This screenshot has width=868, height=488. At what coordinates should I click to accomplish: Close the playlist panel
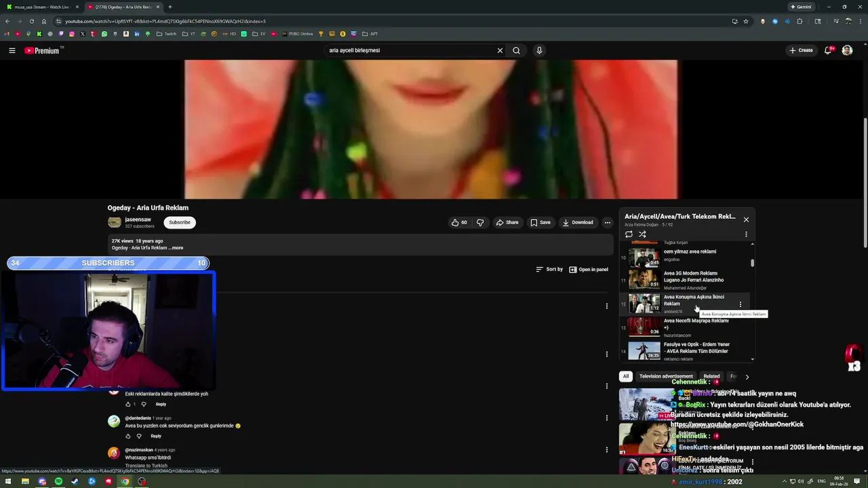point(746,220)
